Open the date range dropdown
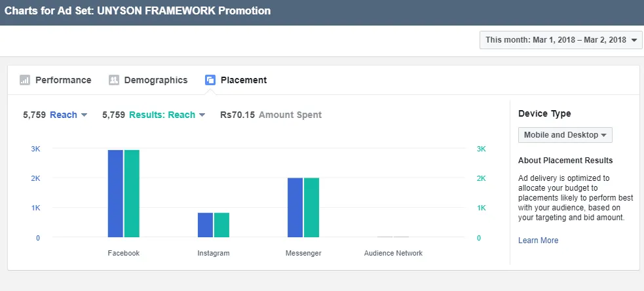Image resolution: width=644 pixels, height=291 pixels. (x=561, y=40)
